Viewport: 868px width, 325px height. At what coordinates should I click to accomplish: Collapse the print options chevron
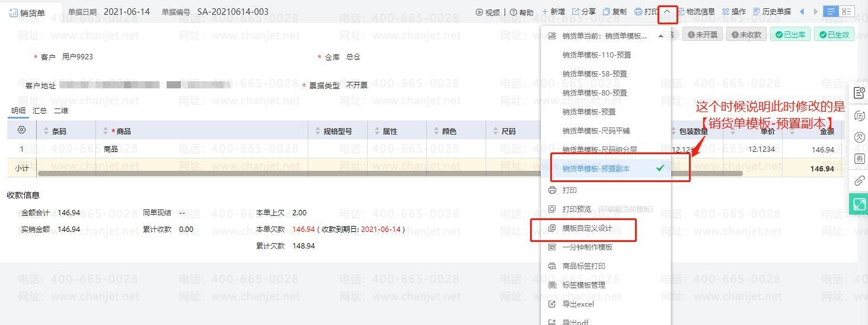pyautogui.click(x=668, y=12)
